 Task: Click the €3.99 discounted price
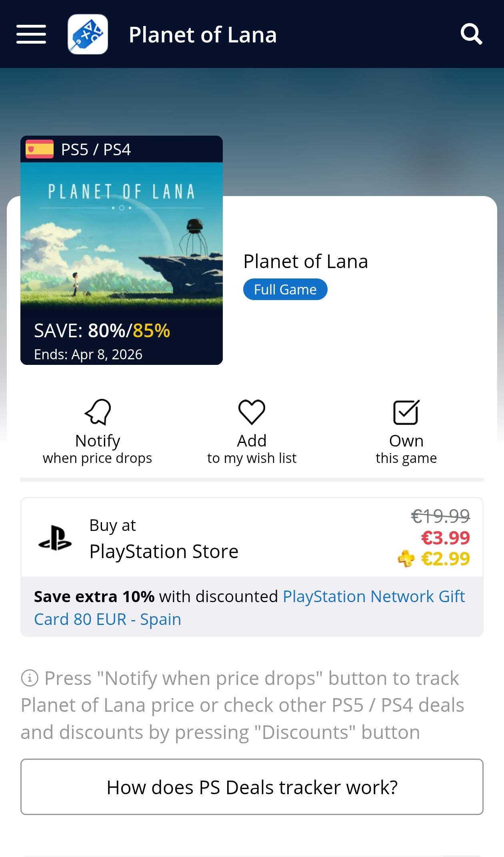(x=445, y=538)
